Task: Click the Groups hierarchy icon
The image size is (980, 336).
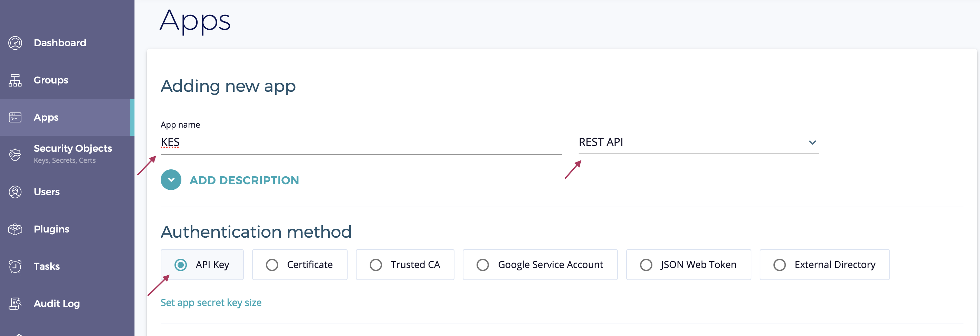Action: tap(15, 80)
